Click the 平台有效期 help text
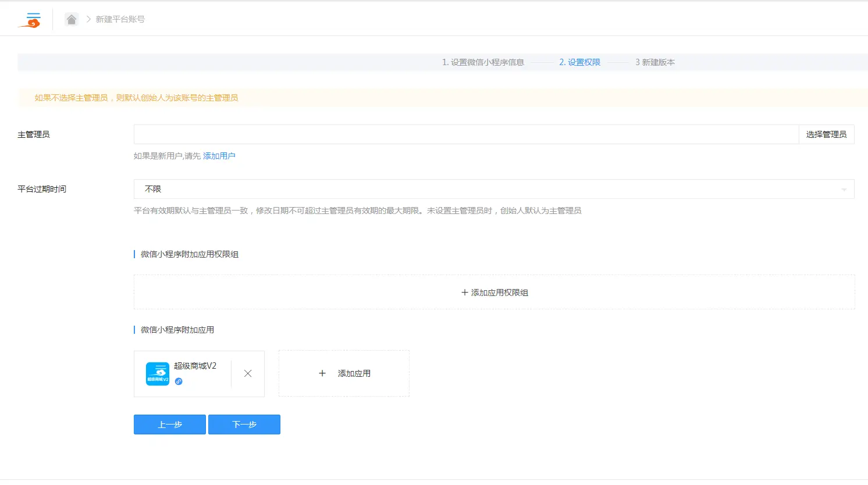 (358, 211)
